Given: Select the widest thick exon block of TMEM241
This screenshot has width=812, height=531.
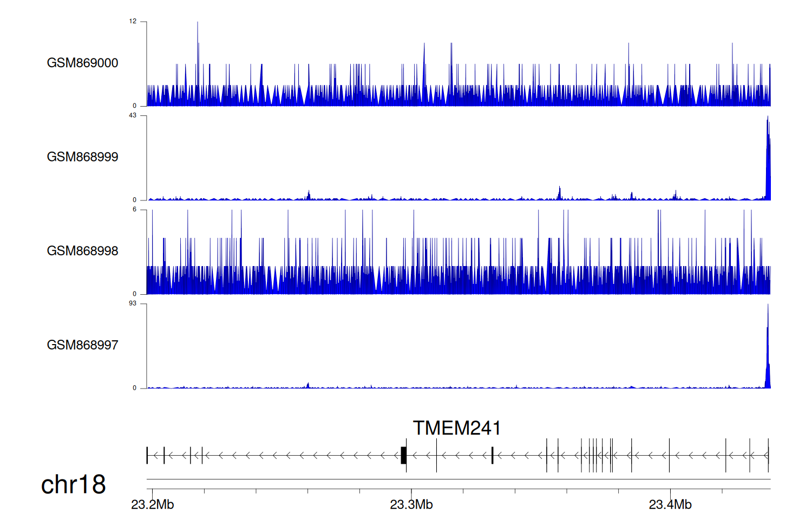Looking at the screenshot, I should tap(403, 455).
